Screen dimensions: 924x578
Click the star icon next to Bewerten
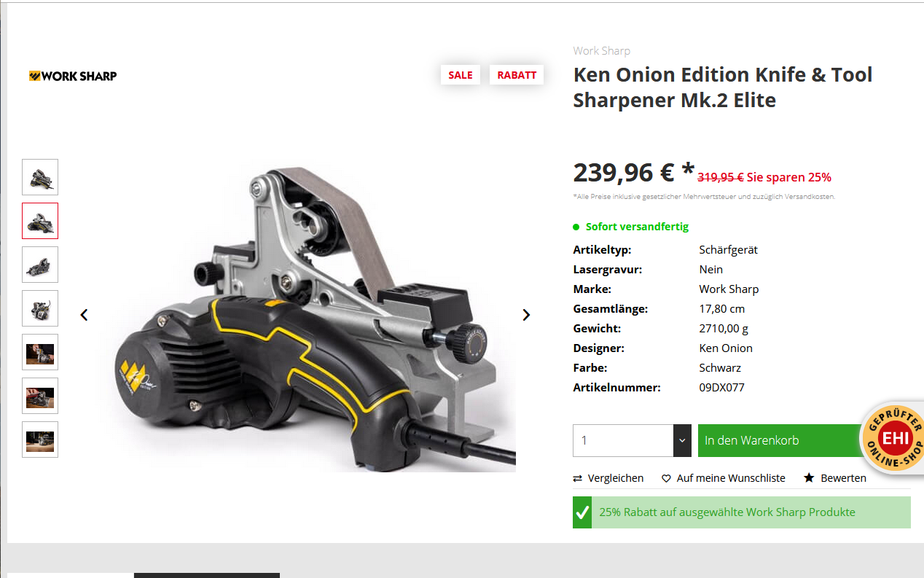pyautogui.click(x=809, y=478)
